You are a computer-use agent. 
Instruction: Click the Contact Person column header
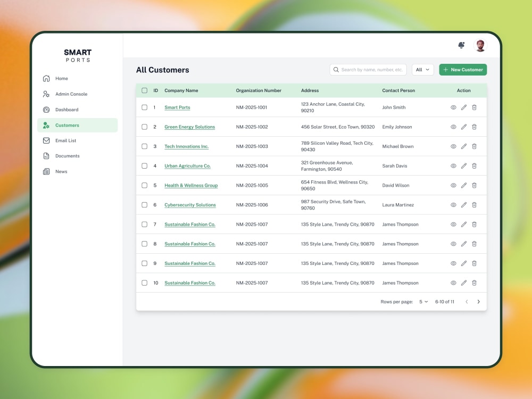[x=398, y=90]
